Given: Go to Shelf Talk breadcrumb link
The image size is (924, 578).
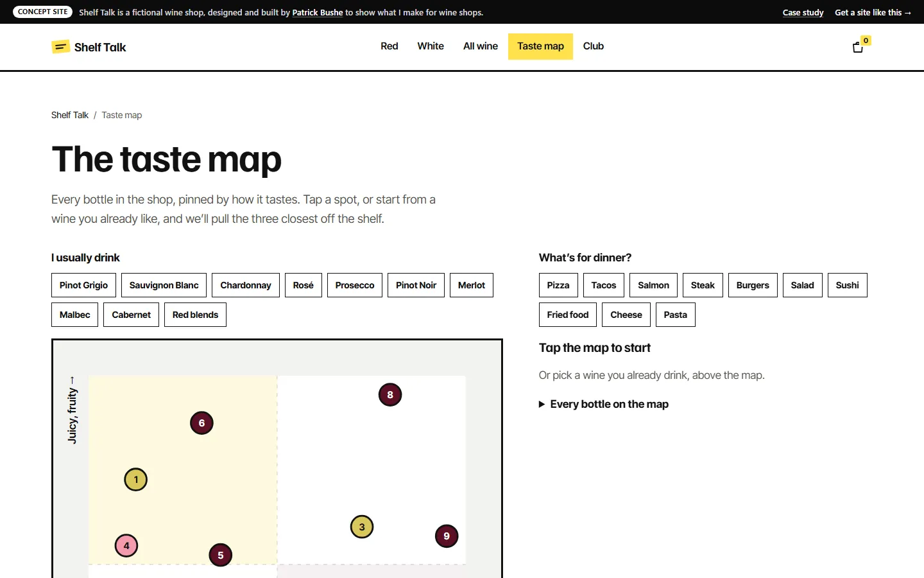Looking at the screenshot, I should coord(70,115).
